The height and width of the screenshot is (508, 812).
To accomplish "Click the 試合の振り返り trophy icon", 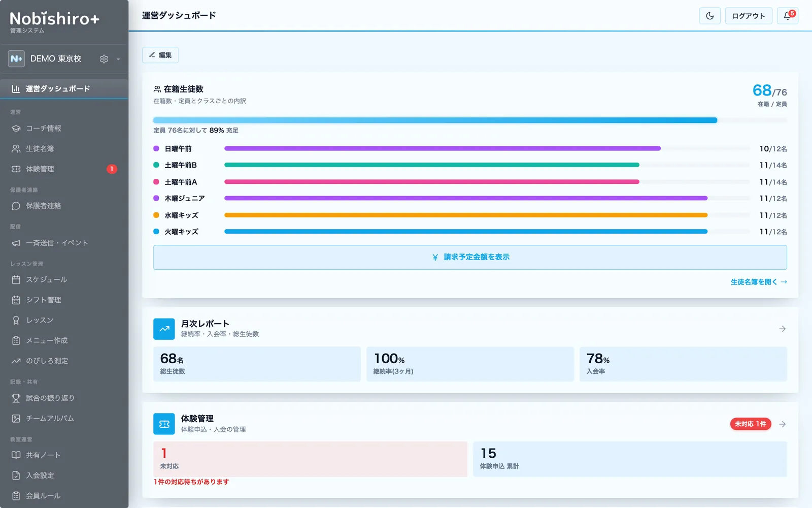I will [16, 398].
